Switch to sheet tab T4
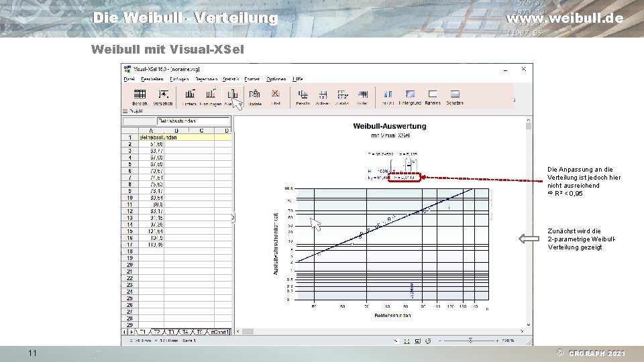 tap(185, 332)
